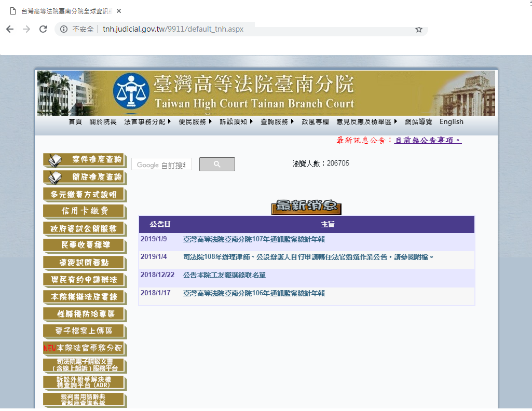Screen dimensions: 532x411
Task: Open 司法院108年辦理律師 announcement link
Action: [308, 257]
